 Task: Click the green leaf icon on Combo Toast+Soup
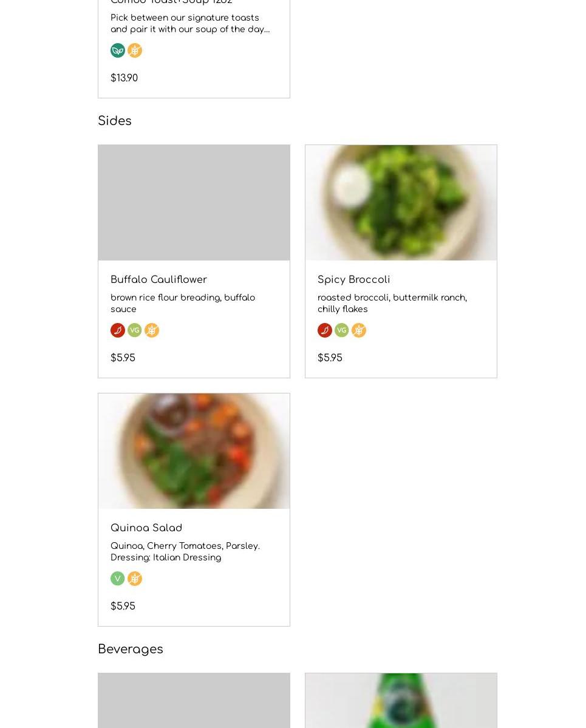point(118,50)
